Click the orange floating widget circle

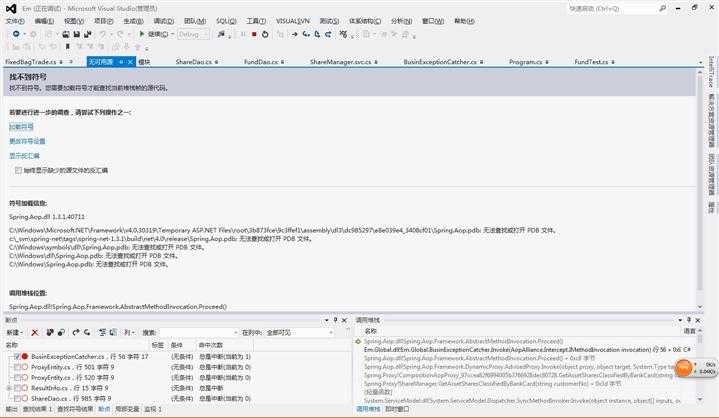(x=684, y=368)
